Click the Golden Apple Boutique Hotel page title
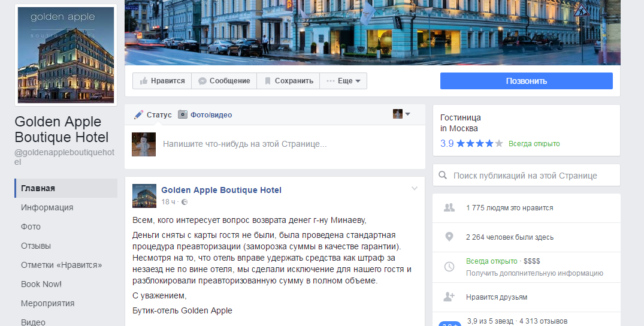Viewport: 644px width, 326px height. tap(62, 129)
